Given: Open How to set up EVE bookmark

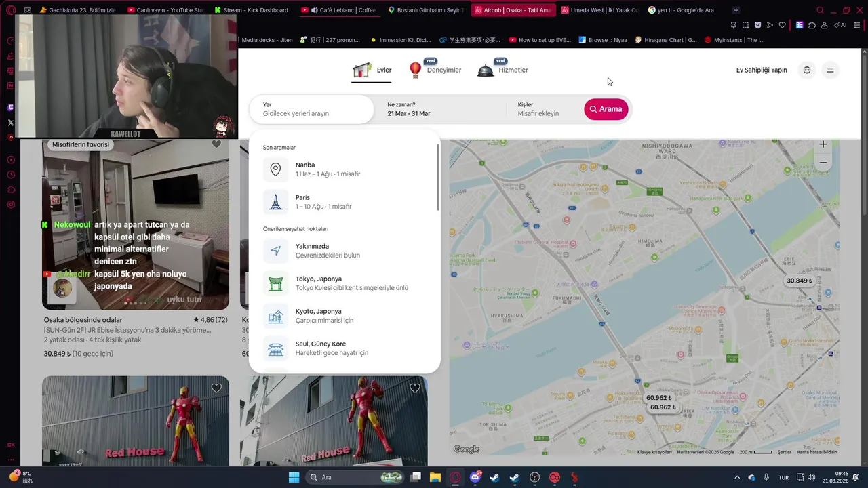Looking at the screenshot, I should coord(540,40).
